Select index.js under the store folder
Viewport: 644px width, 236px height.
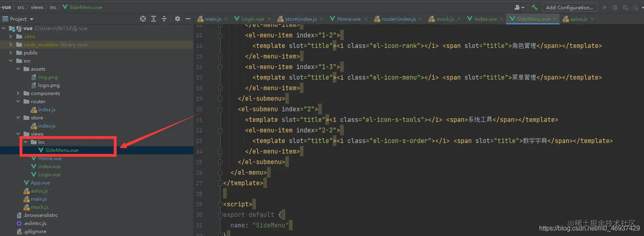47,126
